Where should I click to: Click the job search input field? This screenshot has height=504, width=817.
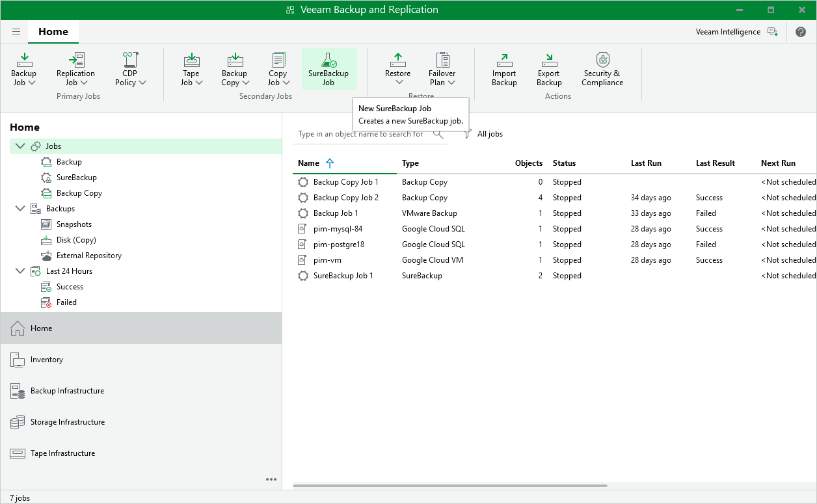point(361,134)
